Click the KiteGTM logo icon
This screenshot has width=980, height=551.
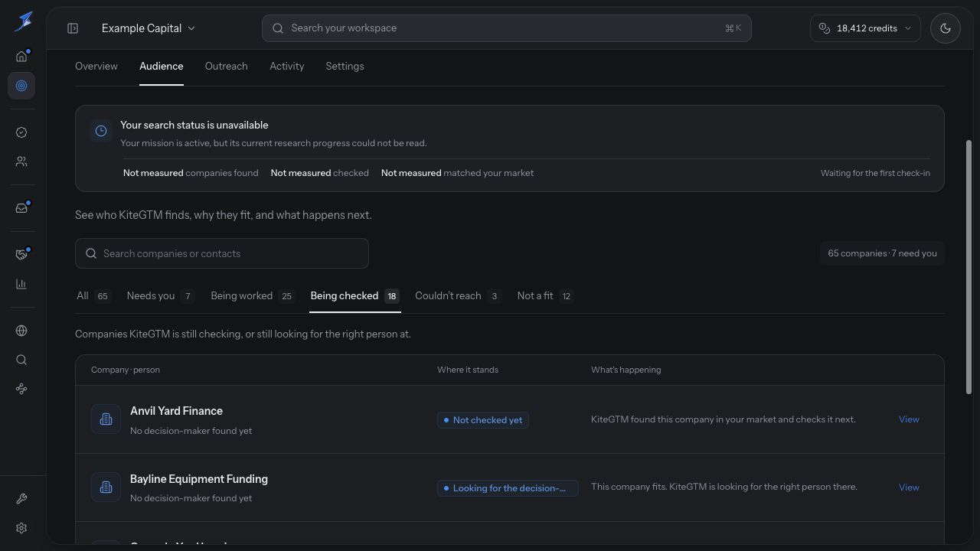pos(23,21)
